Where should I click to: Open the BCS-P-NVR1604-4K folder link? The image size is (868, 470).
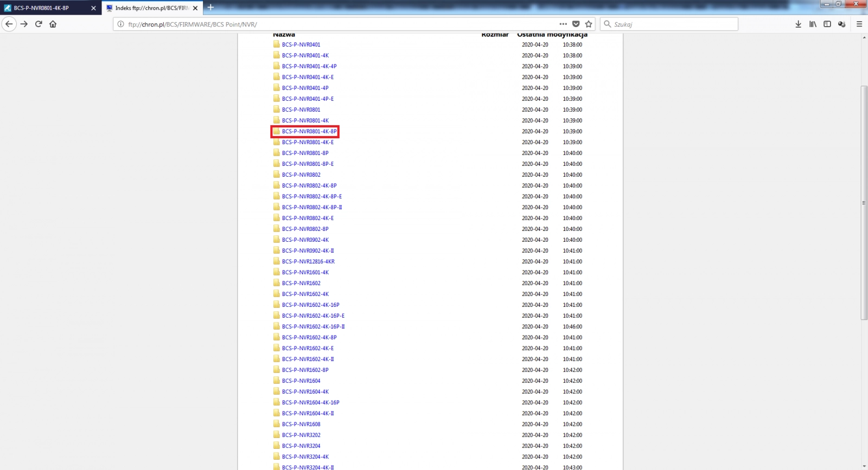click(x=305, y=391)
